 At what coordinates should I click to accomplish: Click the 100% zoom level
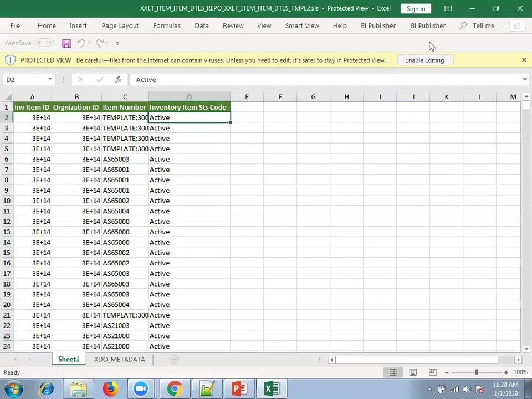pos(520,372)
